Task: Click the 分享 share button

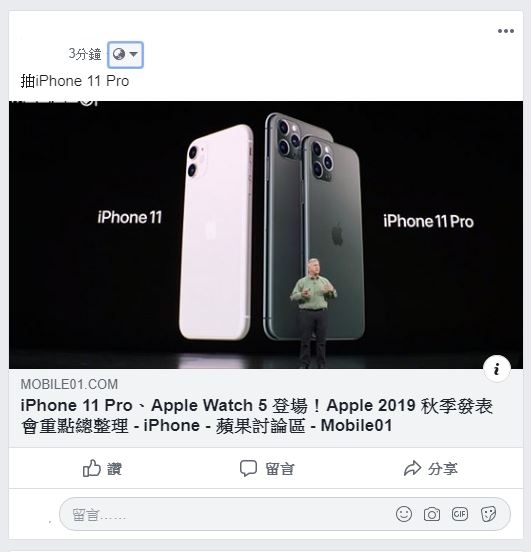Action: point(431,468)
